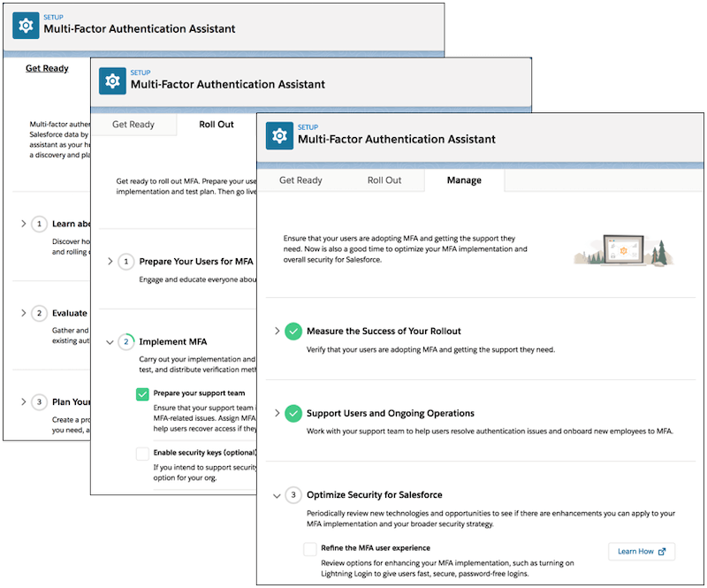The width and height of the screenshot is (707, 588).
Task: Expand the Plan step in the back window
Action: 23,401
